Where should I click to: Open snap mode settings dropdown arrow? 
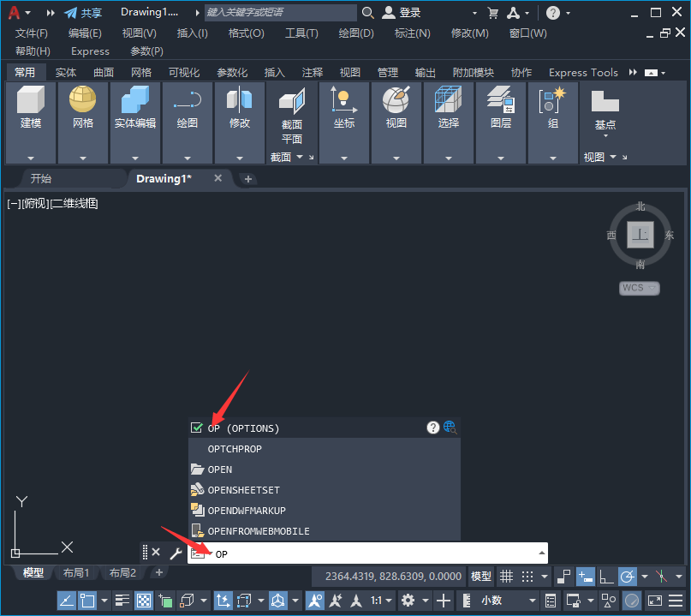pyautogui.click(x=545, y=576)
